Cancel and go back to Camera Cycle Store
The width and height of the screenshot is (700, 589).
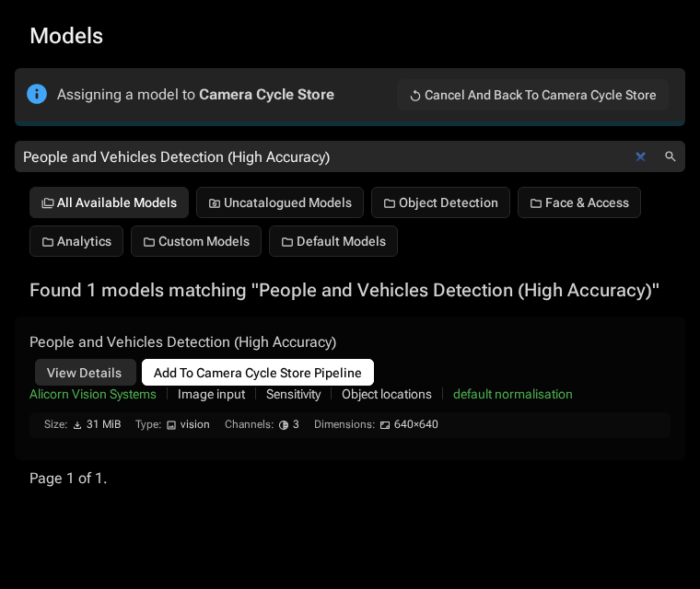532,95
